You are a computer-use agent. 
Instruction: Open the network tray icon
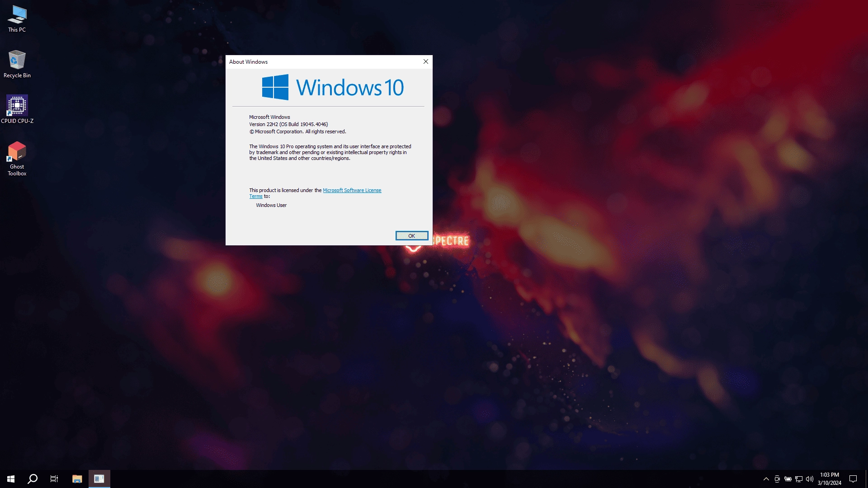pyautogui.click(x=799, y=479)
